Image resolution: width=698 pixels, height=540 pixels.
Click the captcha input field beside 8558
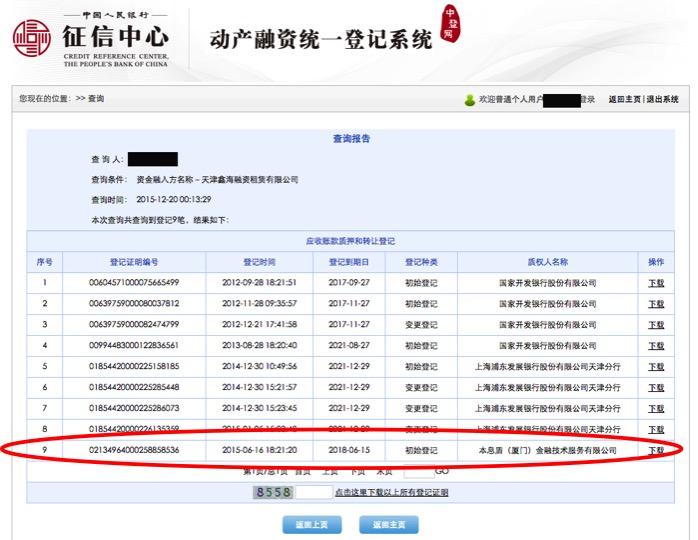(x=314, y=492)
